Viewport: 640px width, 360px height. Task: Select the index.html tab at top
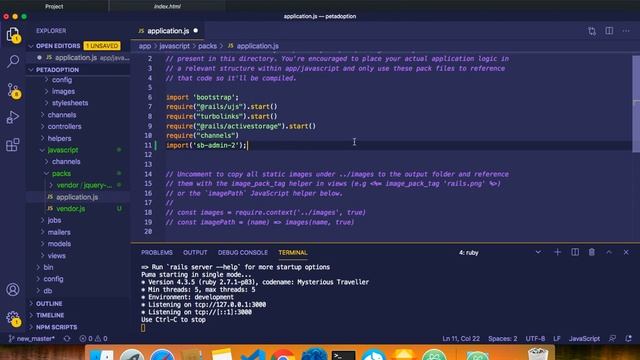coord(167,6)
